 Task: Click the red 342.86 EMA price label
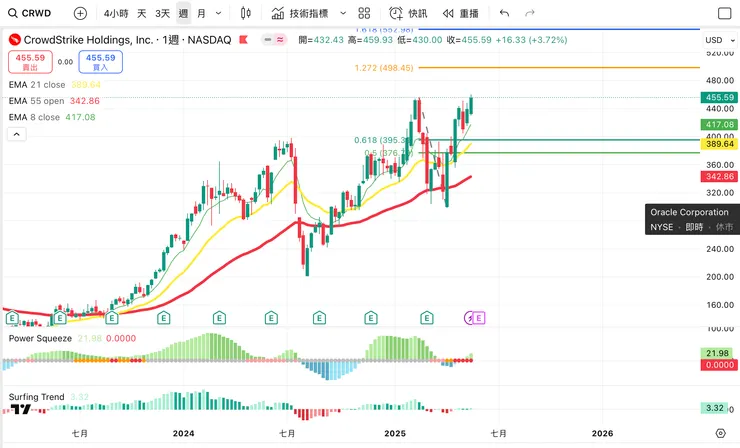coord(719,177)
